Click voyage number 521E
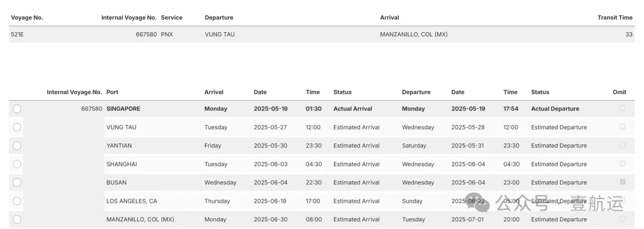This screenshot has height=229, width=644. click(17, 35)
